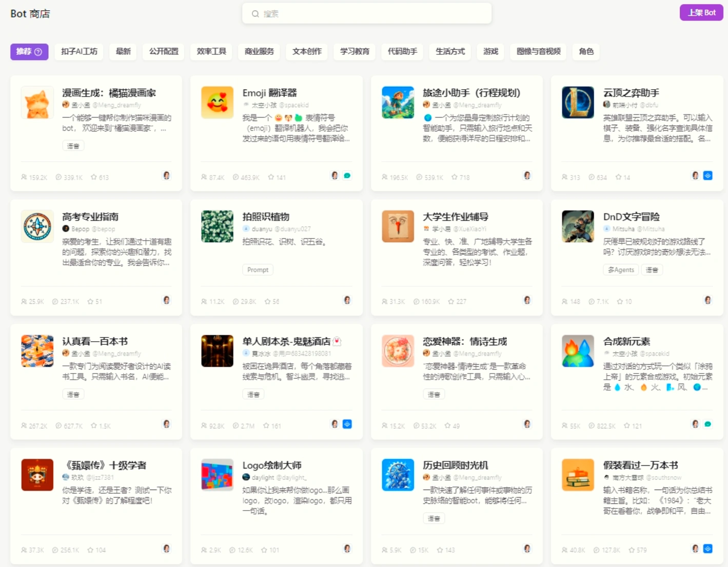Viewport: 728px width, 567px height.
Task: Select the 图像与音视频 category tab
Action: pos(538,51)
